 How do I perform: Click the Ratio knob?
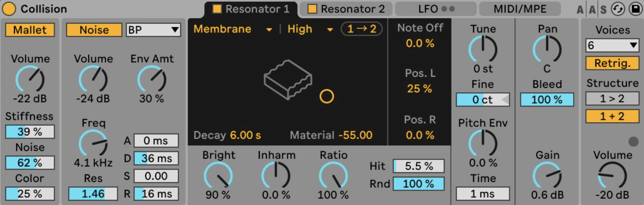(333, 175)
